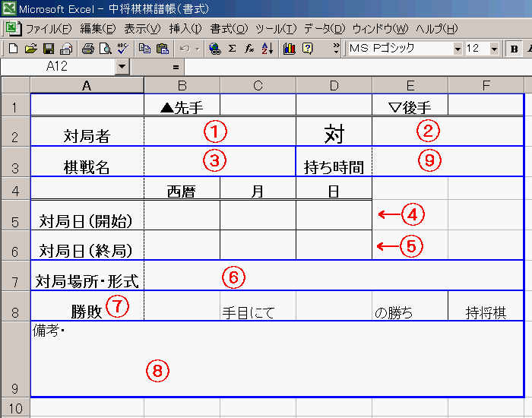Image resolution: width=532 pixels, height=418 pixels.
Task: Click the font size box showing 12
Action: pyautogui.click(x=477, y=49)
